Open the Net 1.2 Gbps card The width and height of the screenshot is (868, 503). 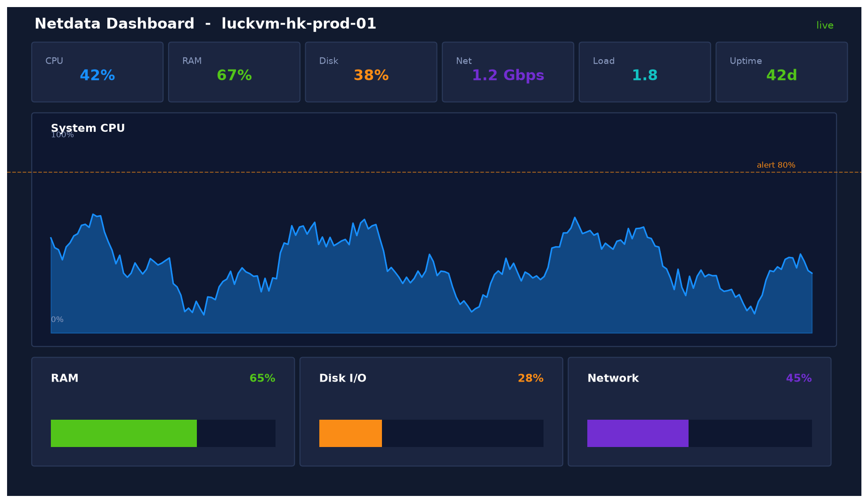(508, 72)
